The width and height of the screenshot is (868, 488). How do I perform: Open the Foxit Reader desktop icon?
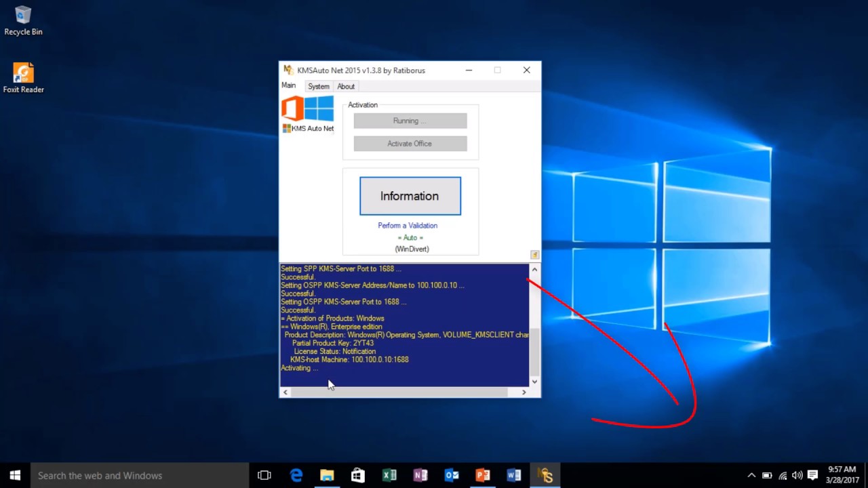[23, 78]
